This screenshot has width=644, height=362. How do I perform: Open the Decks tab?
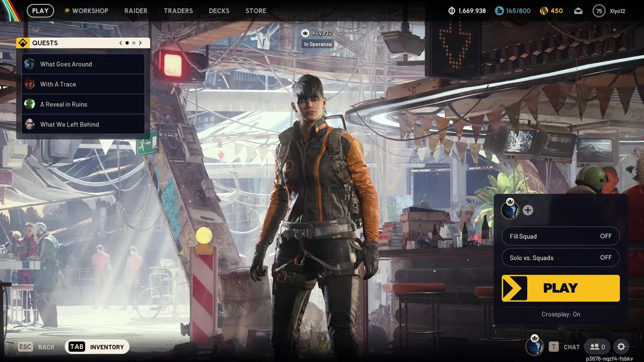tap(219, 11)
